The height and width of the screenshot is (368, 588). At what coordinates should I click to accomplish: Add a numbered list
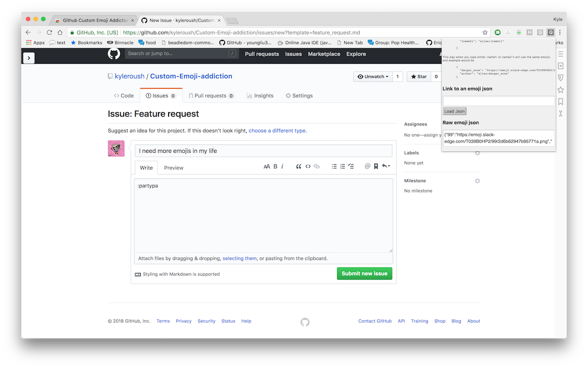pyautogui.click(x=342, y=167)
